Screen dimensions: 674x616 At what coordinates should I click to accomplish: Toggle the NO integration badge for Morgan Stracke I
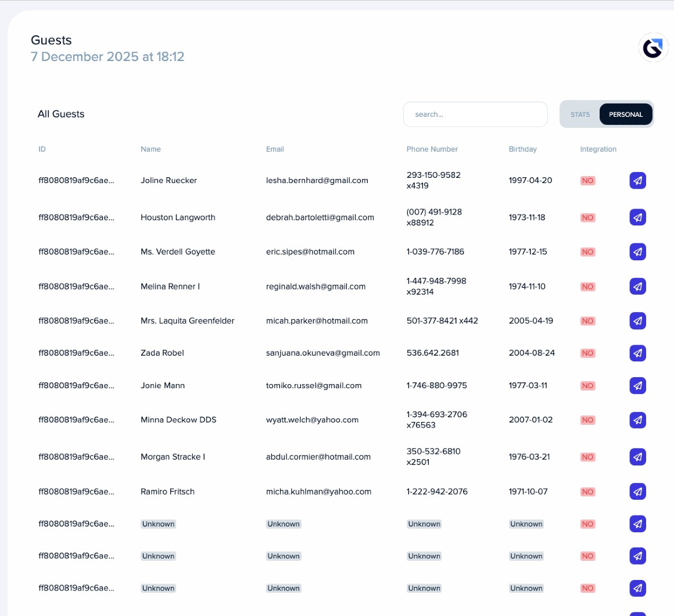pyautogui.click(x=587, y=457)
